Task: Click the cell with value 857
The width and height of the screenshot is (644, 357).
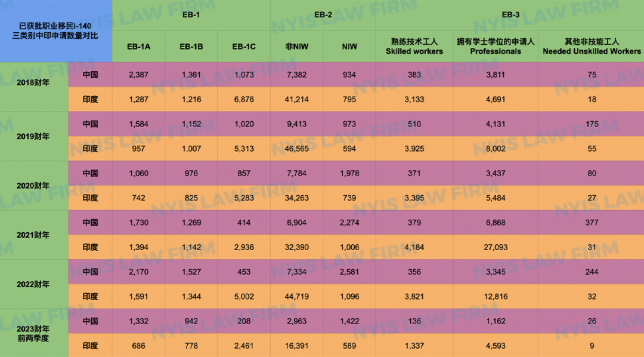Action: pyautogui.click(x=244, y=173)
